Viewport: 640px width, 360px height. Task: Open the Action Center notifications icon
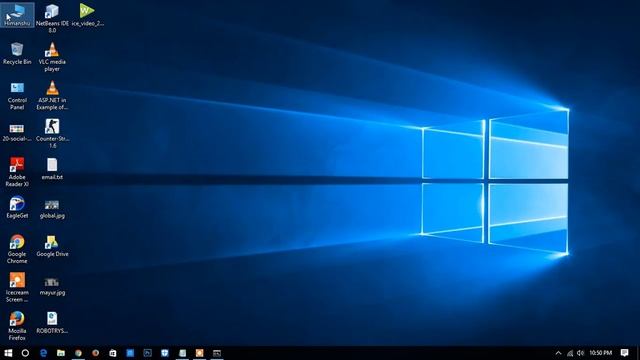[x=624, y=353]
